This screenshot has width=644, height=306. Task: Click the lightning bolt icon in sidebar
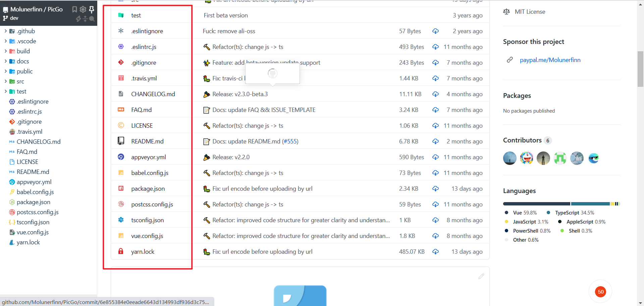pos(78,19)
